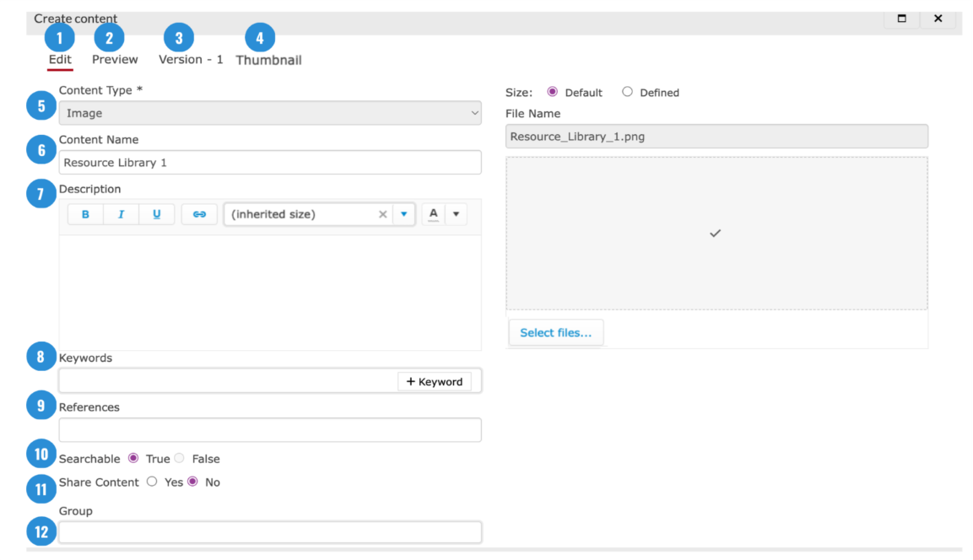Set Share Content to No

193,482
